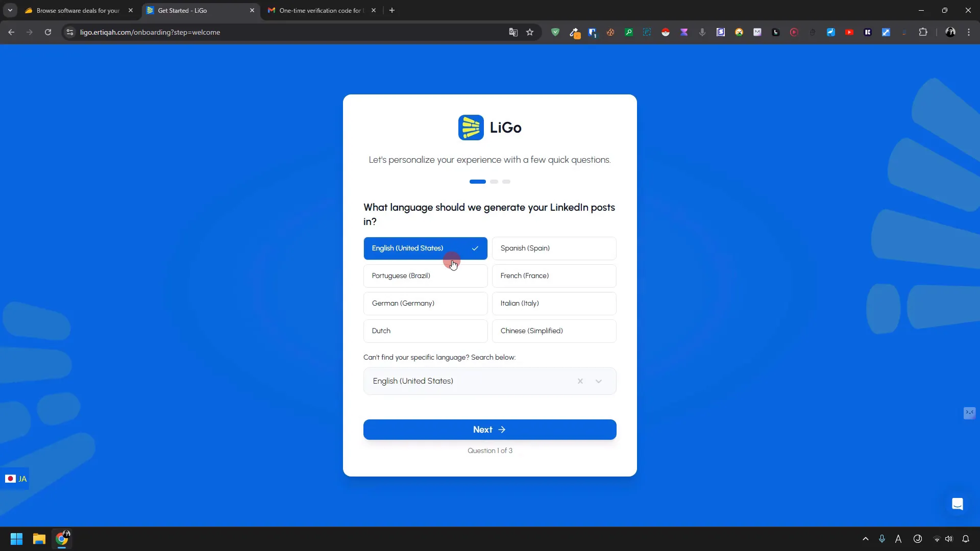This screenshot has width=980, height=551.
Task: Open the Windows Start menu
Action: (16, 539)
